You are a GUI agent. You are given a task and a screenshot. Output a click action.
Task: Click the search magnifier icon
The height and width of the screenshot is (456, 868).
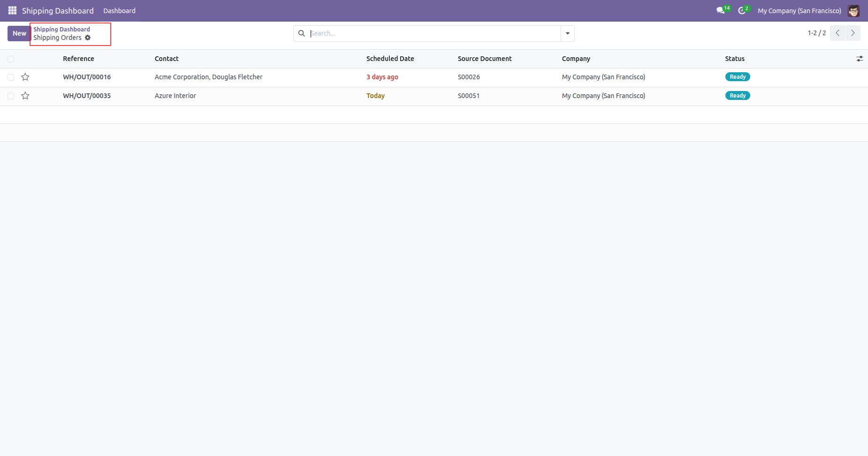302,33
